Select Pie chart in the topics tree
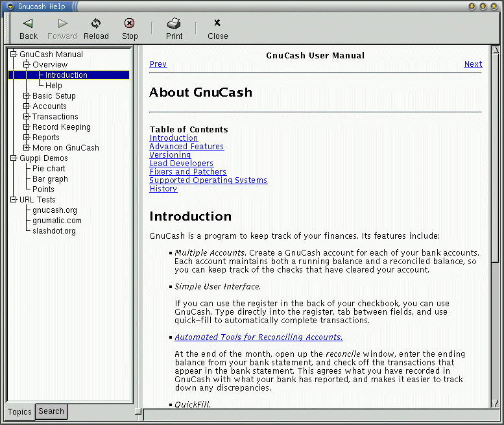Image resolution: width=504 pixels, height=425 pixels. [49, 169]
